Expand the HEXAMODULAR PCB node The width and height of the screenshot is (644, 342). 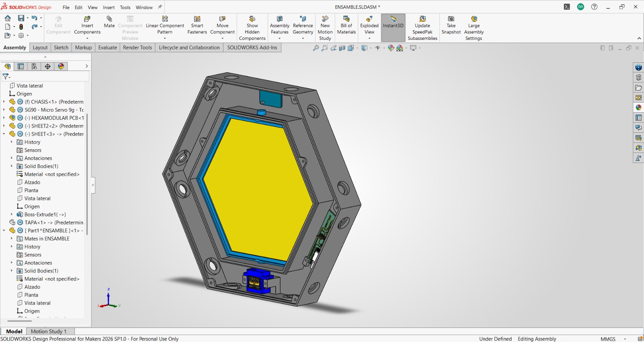click(4, 118)
